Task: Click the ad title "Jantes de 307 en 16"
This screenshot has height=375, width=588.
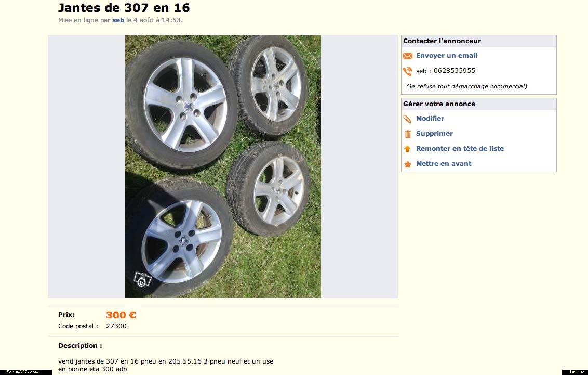Action: [x=124, y=8]
